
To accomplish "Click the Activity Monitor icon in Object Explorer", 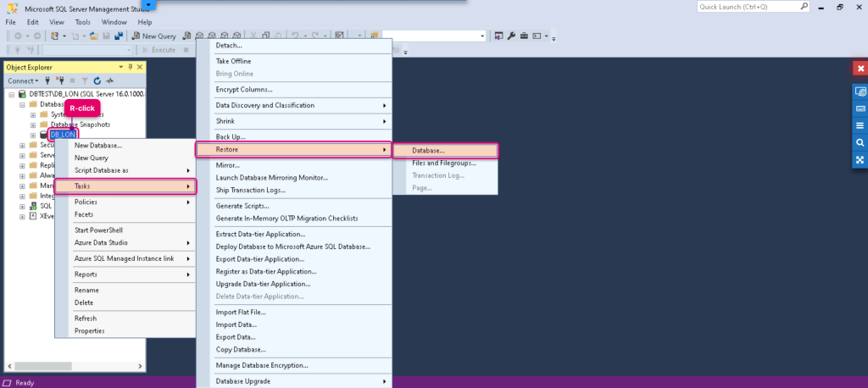I will (x=110, y=80).
